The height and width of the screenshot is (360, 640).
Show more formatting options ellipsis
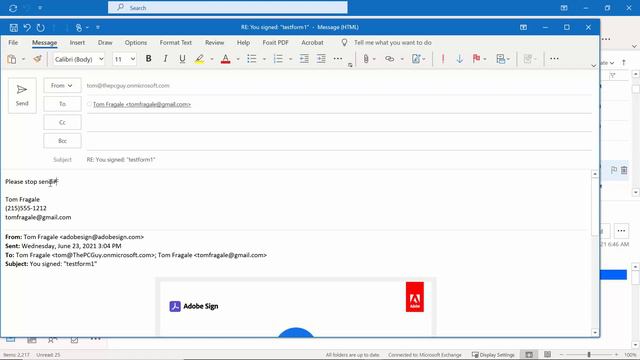(338, 59)
